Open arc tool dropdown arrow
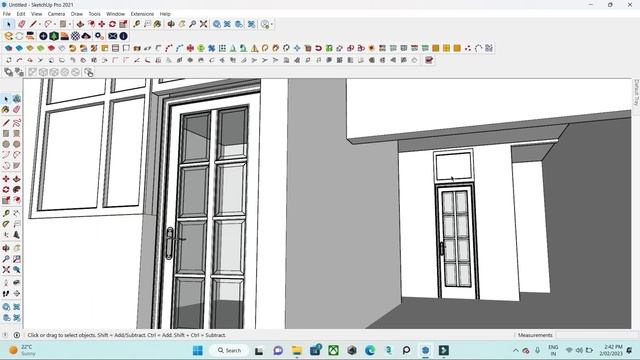 55,24
